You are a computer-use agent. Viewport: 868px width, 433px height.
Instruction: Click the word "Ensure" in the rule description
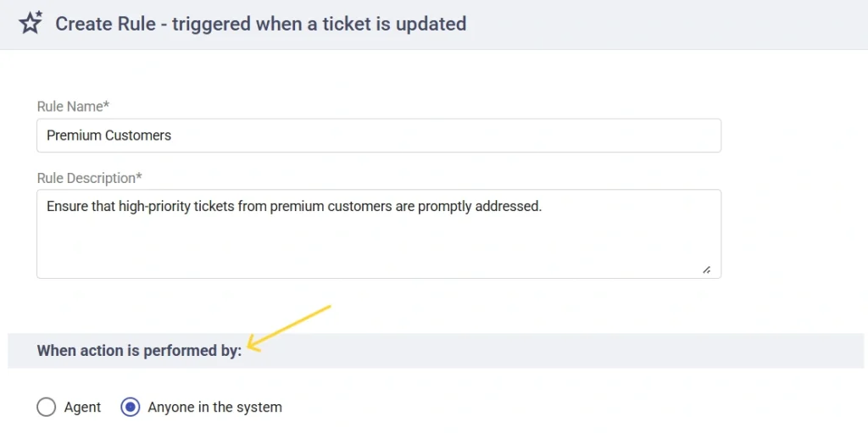(67, 206)
